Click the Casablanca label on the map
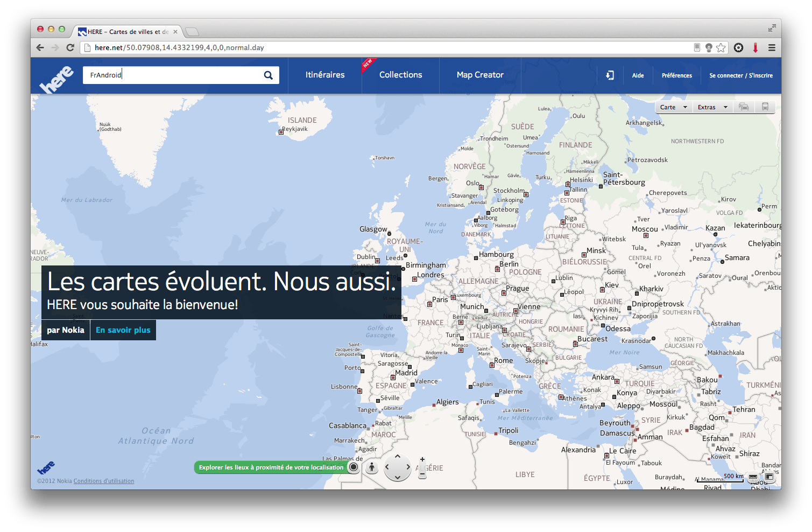Viewport: 812px width, 532px height. (x=348, y=425)
